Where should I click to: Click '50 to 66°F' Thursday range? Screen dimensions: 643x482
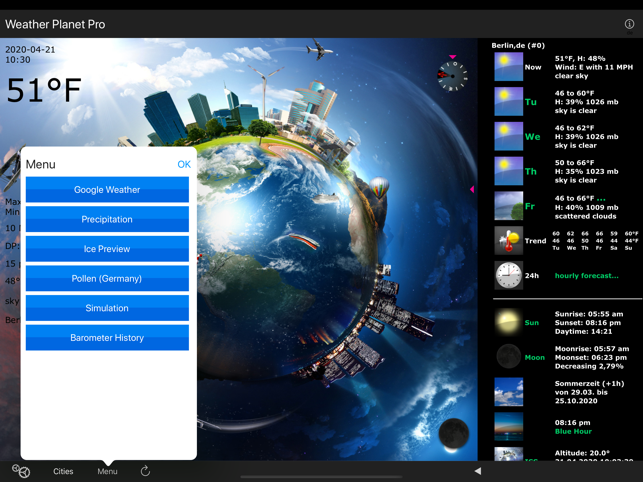pos(574,163)
